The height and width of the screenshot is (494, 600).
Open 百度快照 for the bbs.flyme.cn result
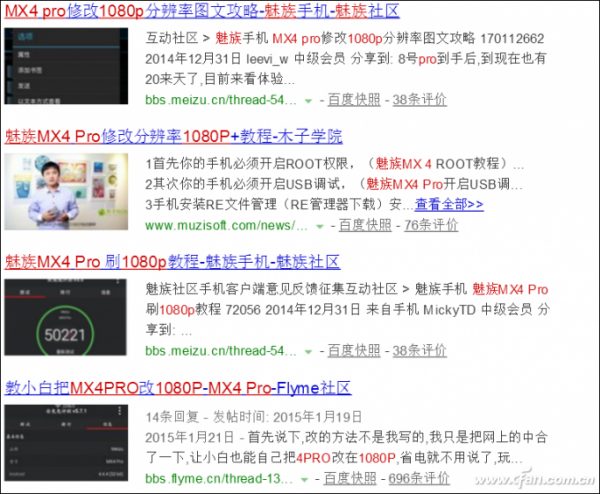(350, 478)
